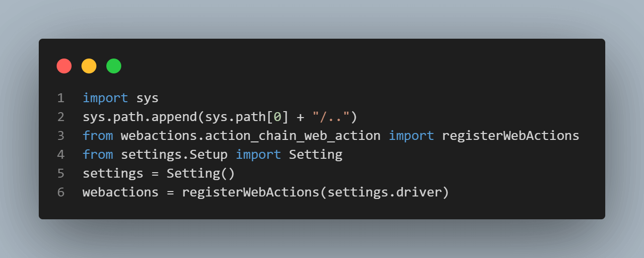This screenshot has width=644, height=258.
Task: Click the "/.." string literal
Action: (x=331, y=117)
